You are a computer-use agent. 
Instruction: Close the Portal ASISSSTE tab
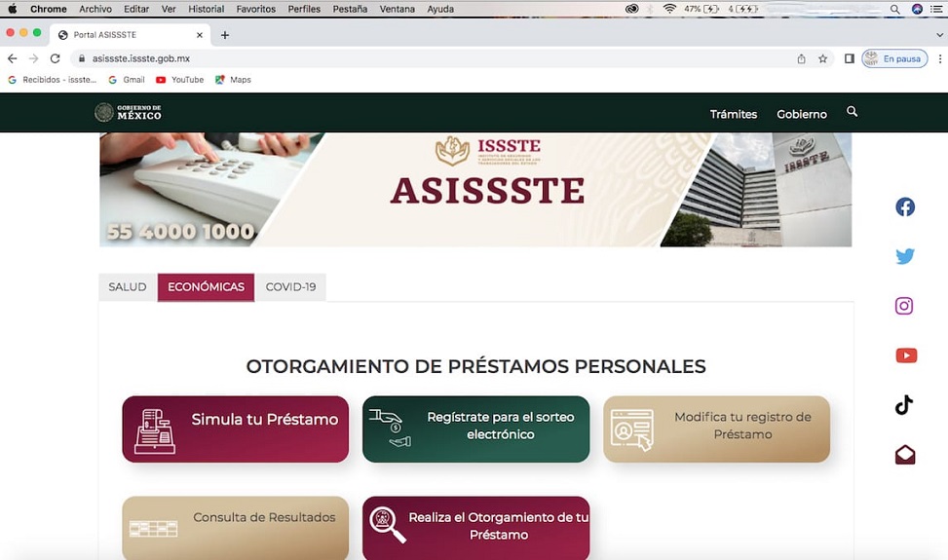(200, 35)
